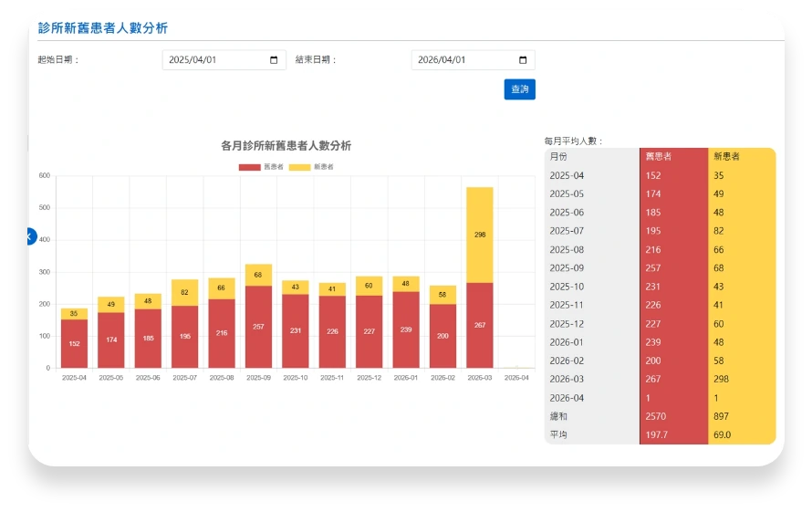Toggle the red 舊患者 legend swatch
Viewport: 812px width, 512px height.
249,167
